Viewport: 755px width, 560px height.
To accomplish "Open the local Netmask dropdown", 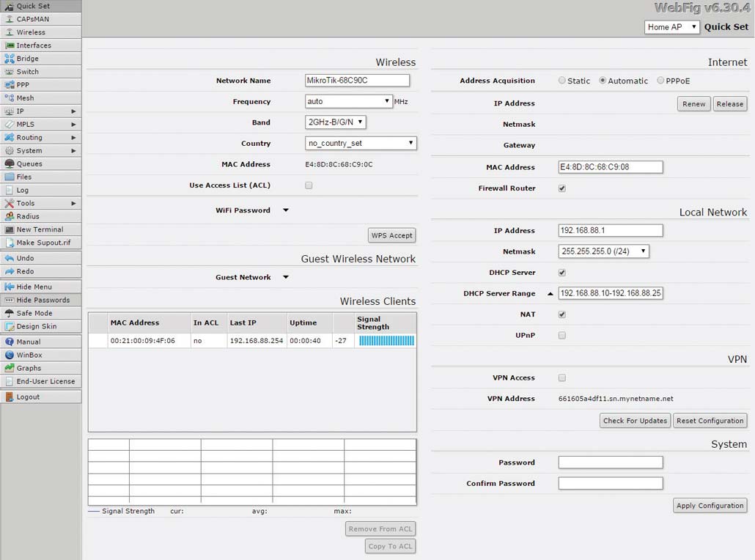I will coord(604,251).
